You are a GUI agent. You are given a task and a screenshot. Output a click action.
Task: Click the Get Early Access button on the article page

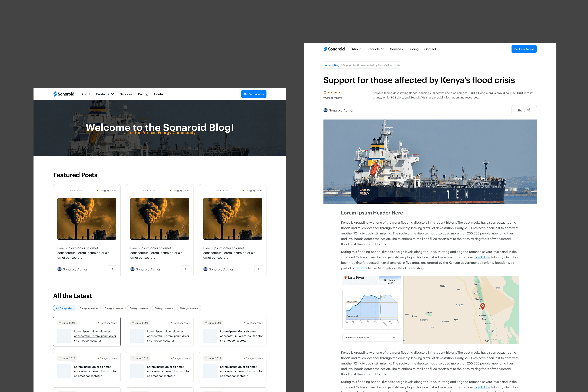click(524, 49)
